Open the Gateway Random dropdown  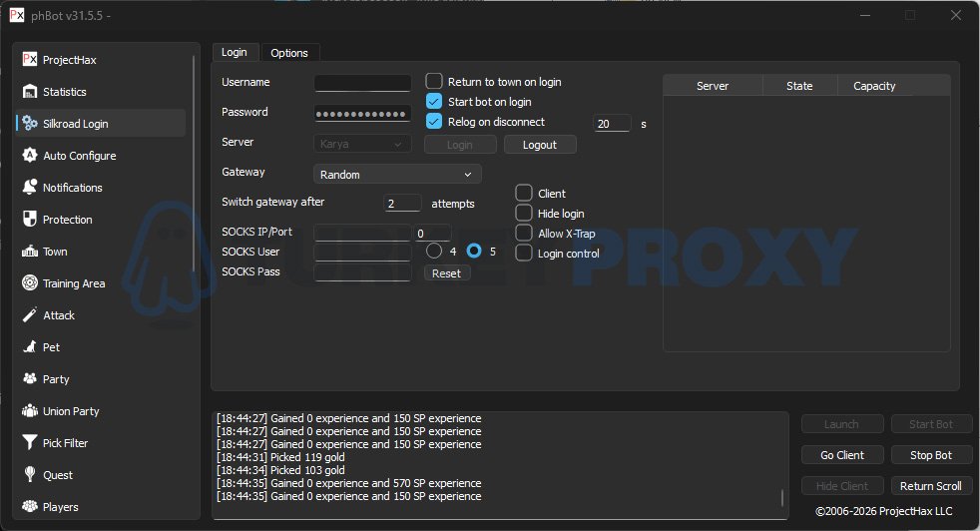pos(397,174)
